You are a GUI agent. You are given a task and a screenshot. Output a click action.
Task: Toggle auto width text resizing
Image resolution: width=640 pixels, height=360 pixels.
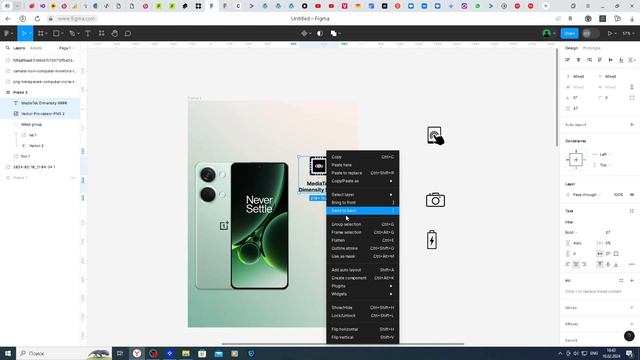coord(600,254)
